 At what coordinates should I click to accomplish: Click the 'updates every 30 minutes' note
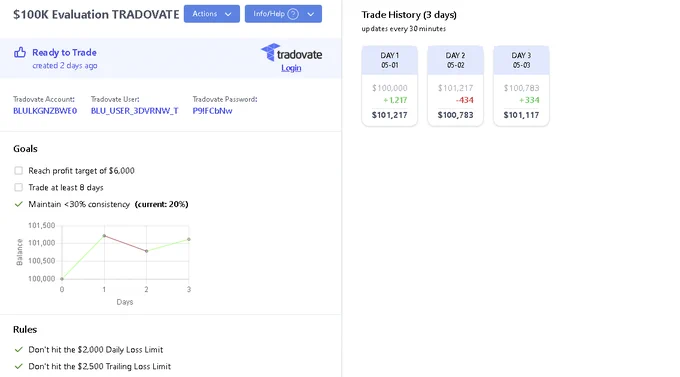[404, 29]
